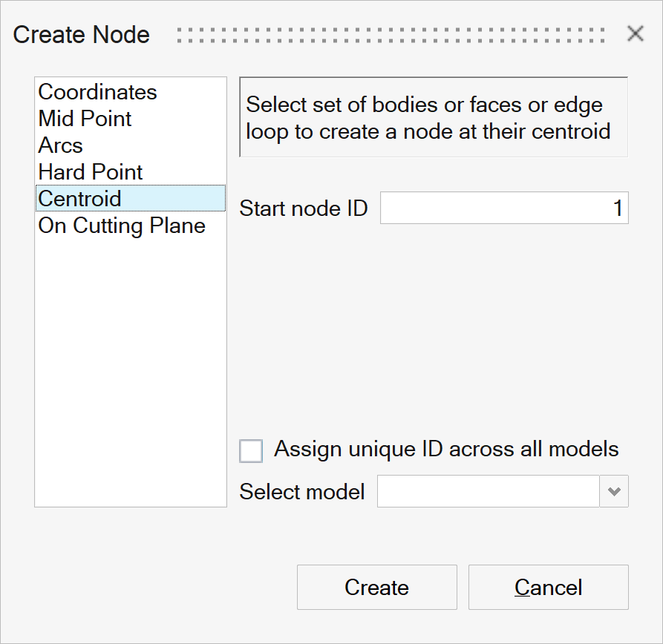Click inside the Select model combo box
The height and width of the screenshot is (644, 663).
pos(488,492)
